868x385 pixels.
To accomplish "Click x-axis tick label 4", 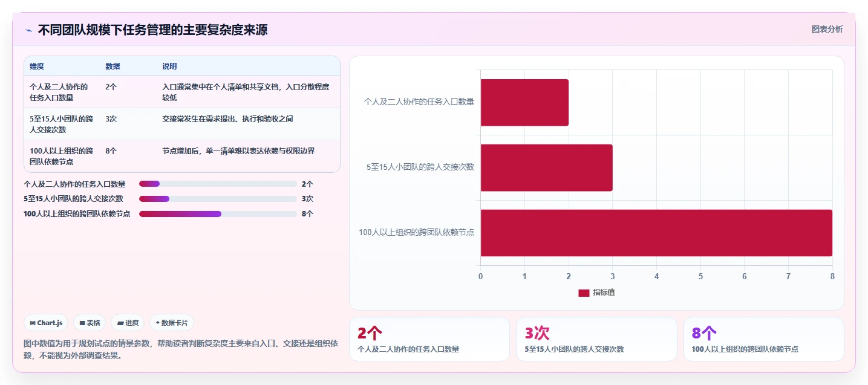I will coord(656,276).
